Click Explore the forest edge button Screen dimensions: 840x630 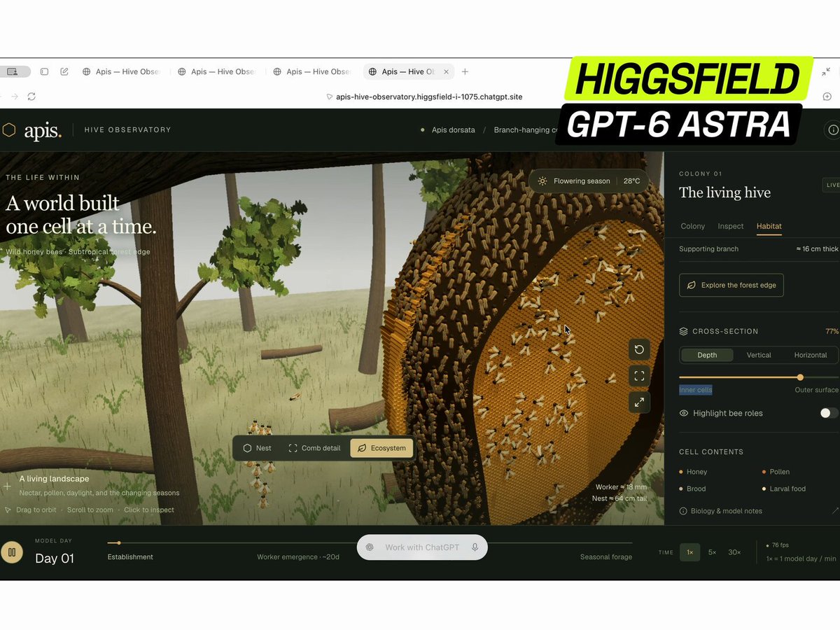731,285
